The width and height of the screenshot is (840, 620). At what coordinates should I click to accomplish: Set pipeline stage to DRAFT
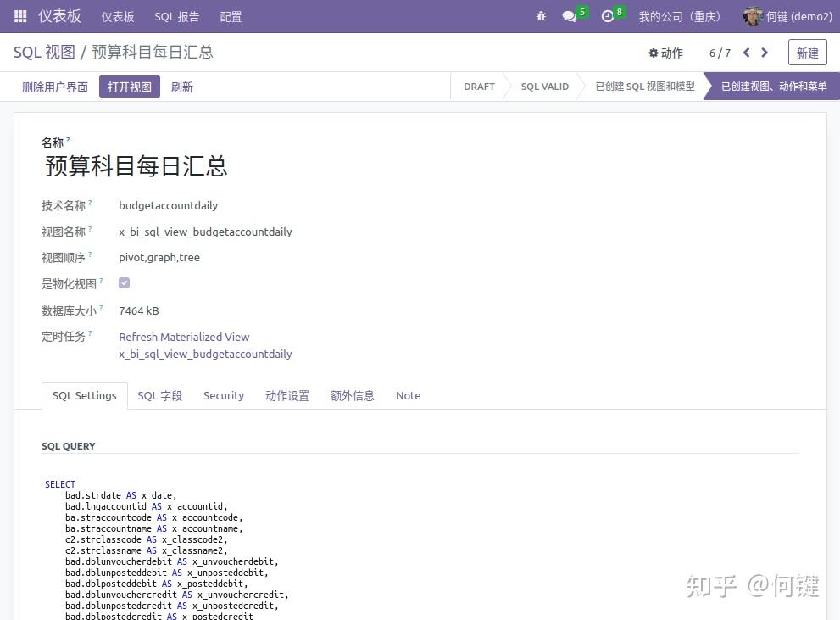479,86
